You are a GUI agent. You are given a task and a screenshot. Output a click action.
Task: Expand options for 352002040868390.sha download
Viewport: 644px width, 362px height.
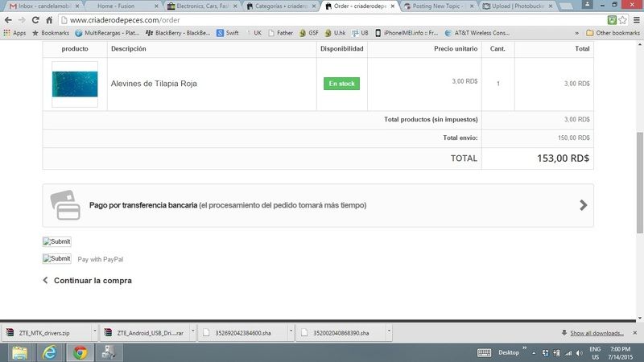coord(389,331)
